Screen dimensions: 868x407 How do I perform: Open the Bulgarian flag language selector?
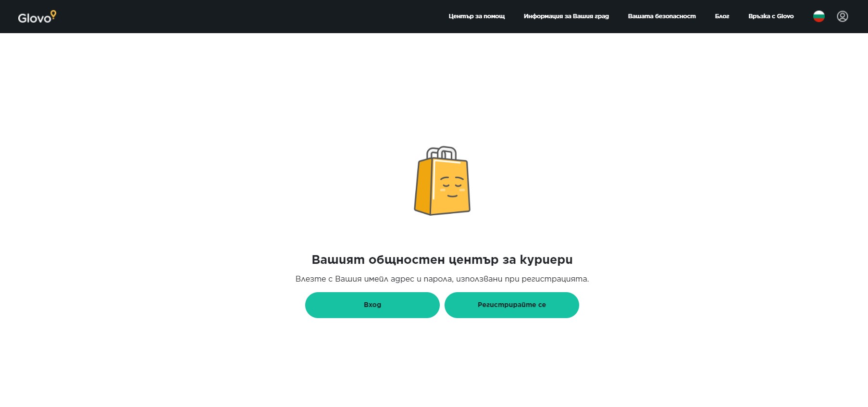(x=818, y=16)
